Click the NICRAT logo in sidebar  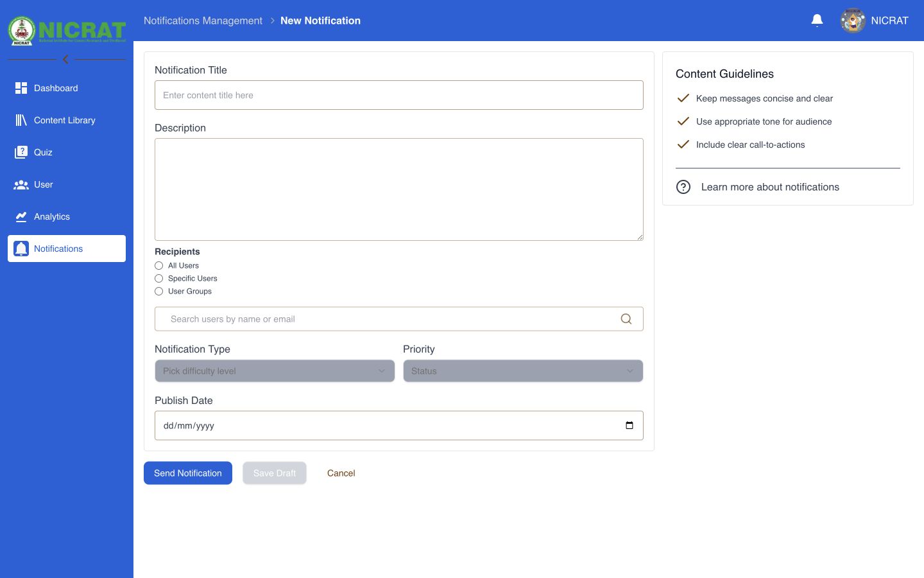coord(67,31)
